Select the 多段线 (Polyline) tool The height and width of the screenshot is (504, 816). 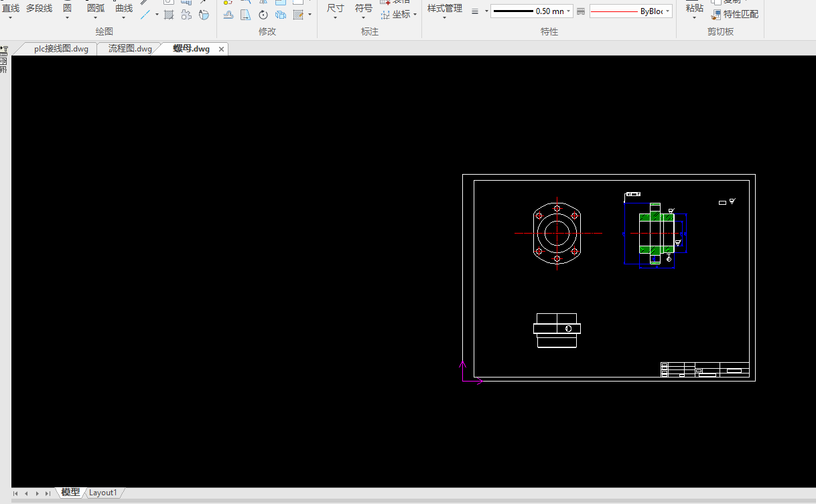(39, 8)
